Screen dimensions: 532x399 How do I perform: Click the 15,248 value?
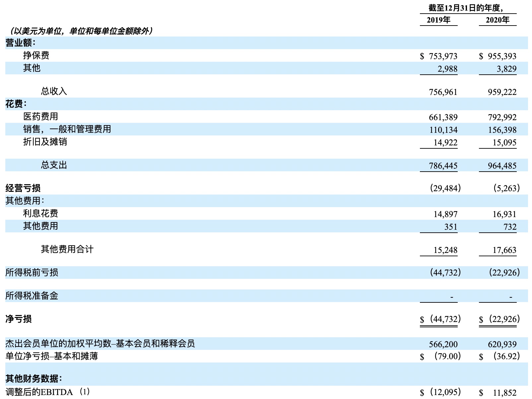(445, 250)
